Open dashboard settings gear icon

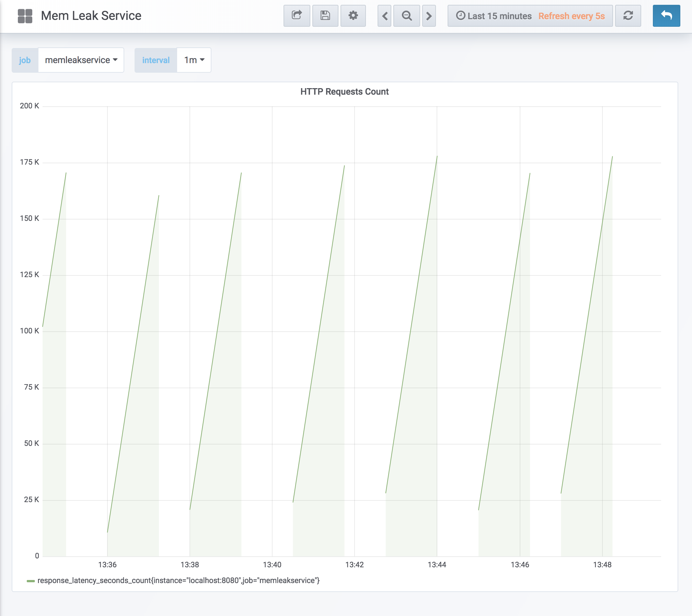tap(353, 16)
